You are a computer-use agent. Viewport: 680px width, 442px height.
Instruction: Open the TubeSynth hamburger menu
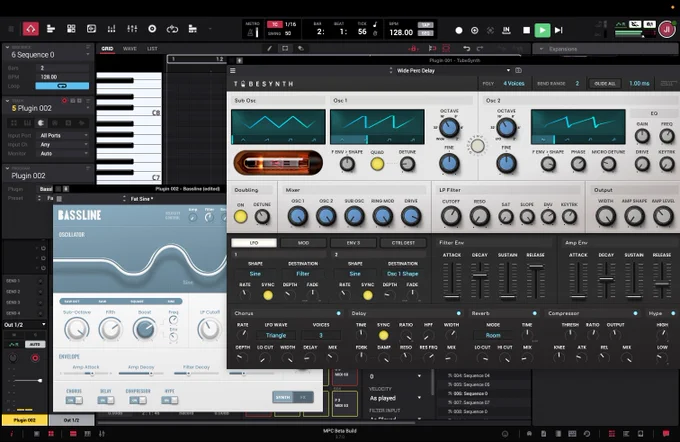(x=233, y=70)
